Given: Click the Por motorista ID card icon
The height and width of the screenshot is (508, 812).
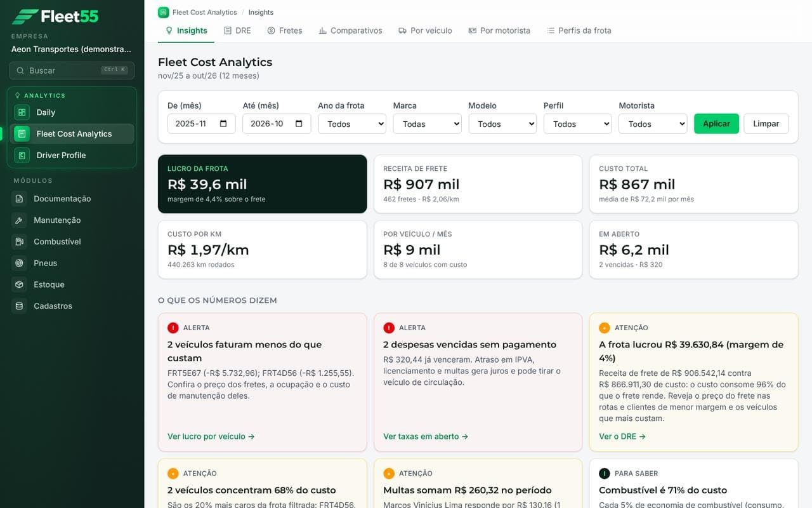Looking at the screenshot, I should pos(472,30).
